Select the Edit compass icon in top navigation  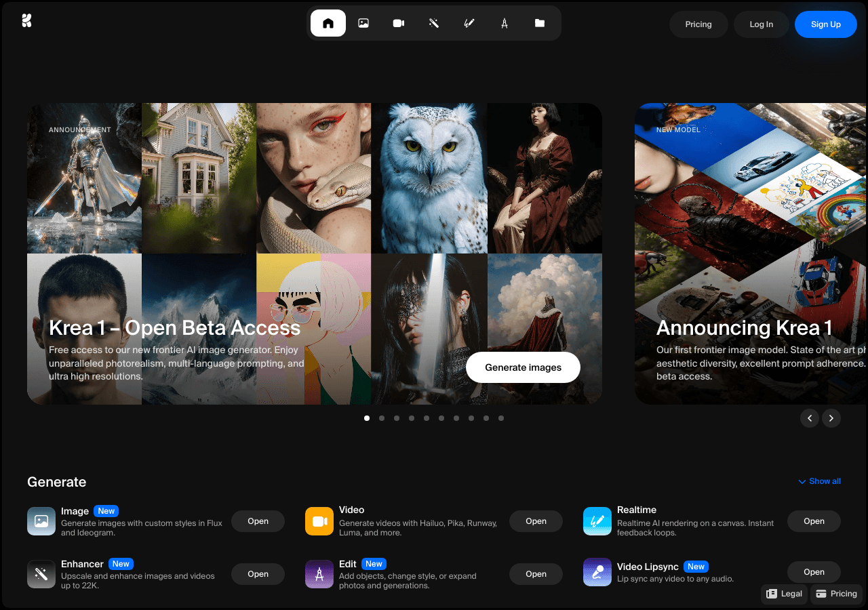click(505, 23)
